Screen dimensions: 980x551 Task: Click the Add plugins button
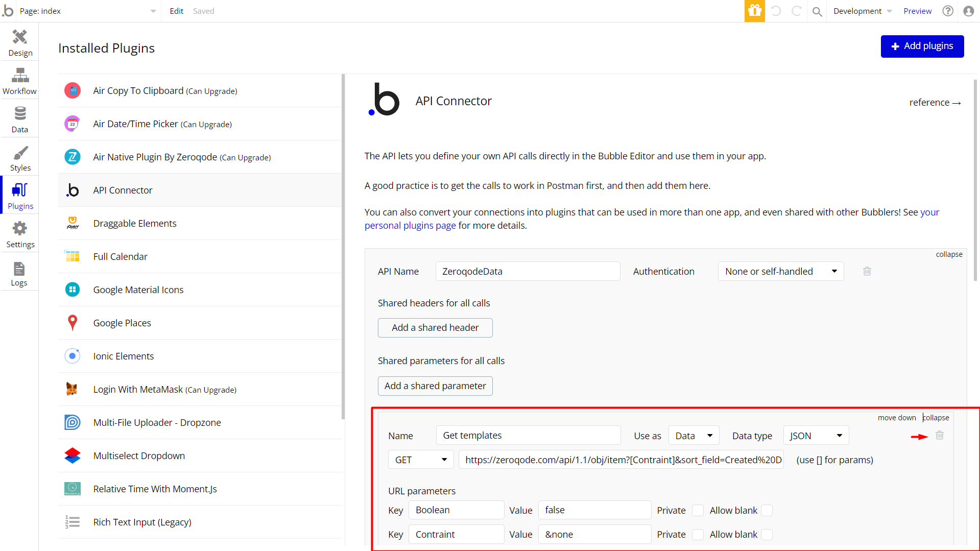click(x=922, y=46)
